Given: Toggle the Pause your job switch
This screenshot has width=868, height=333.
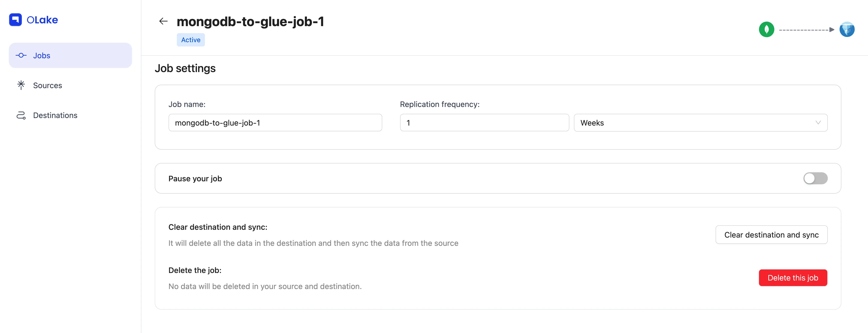Looking at the screenshot, I should pos(815,178).
